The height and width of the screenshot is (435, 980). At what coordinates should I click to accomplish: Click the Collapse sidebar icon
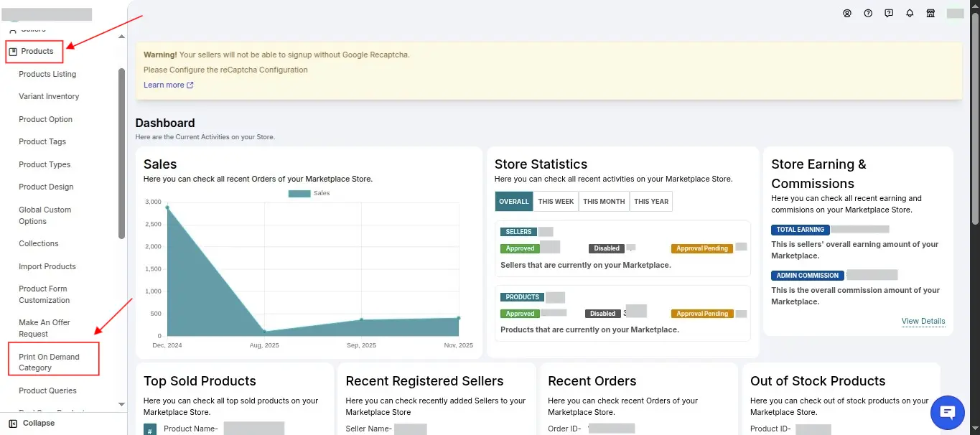(x=13, y=424)
